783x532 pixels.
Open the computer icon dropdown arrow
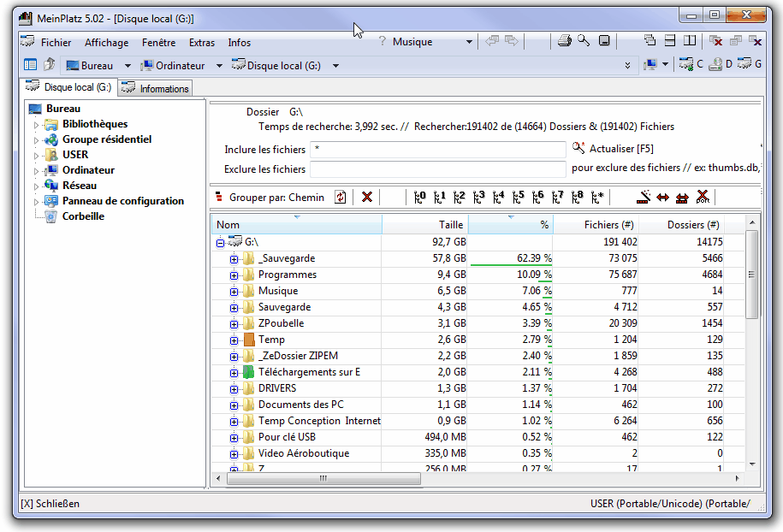click(x=665, y=64)
